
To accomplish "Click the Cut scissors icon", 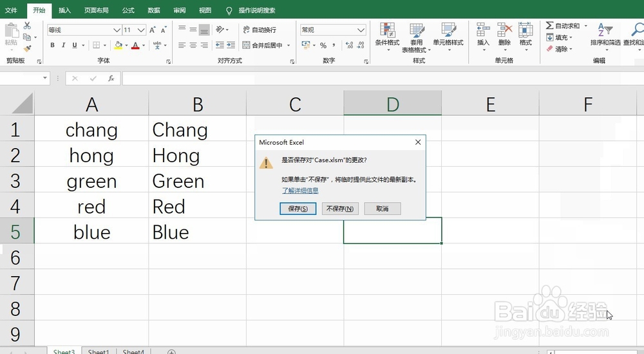I will [x=27, y=26].
